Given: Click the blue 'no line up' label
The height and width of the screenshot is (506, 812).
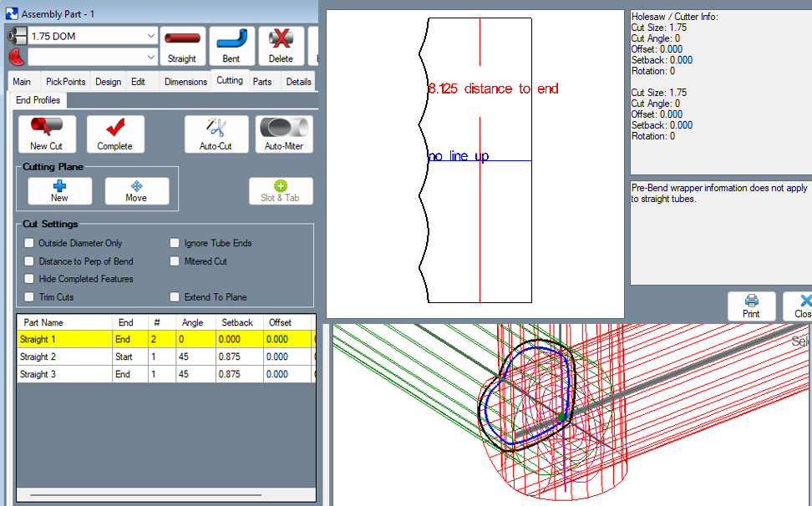Looking at the screenshot, I should point(459,156).
